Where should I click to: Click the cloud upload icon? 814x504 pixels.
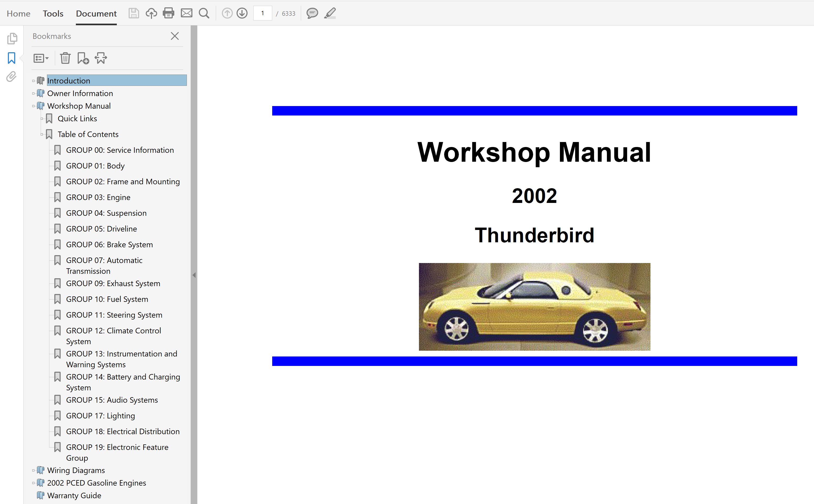point(151,13)
